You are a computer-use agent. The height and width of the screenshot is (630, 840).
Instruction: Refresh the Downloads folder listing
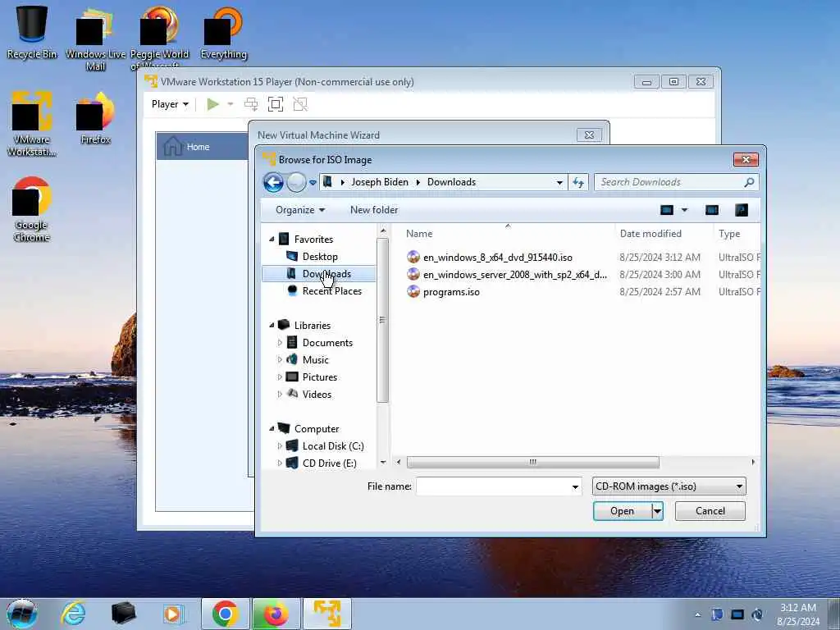pyautogui.click(x=578, y=182)
